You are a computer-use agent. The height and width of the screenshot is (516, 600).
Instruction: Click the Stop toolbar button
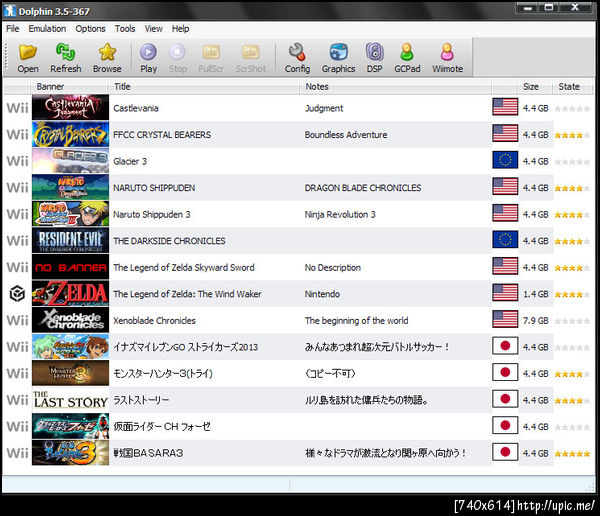(x=178, y=58)
